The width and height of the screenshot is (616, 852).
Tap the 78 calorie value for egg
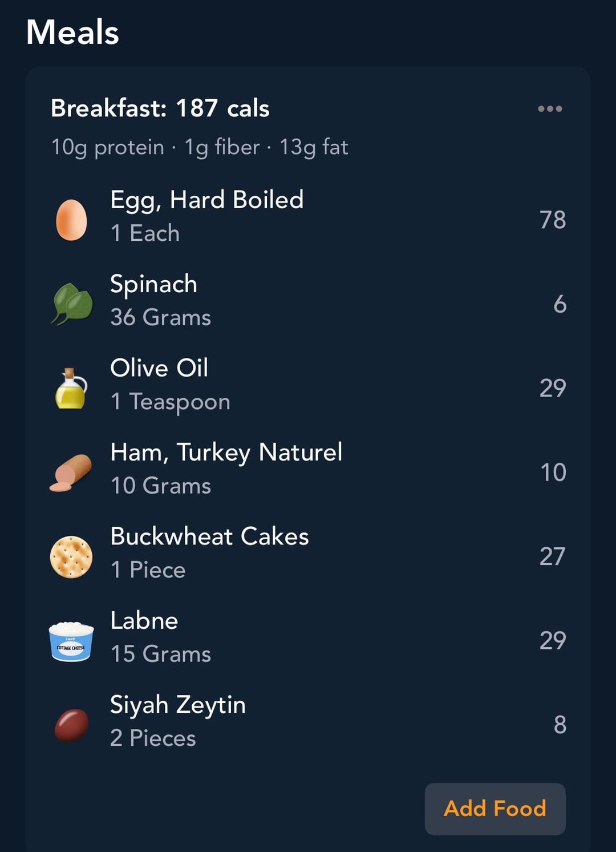point(552,220)
